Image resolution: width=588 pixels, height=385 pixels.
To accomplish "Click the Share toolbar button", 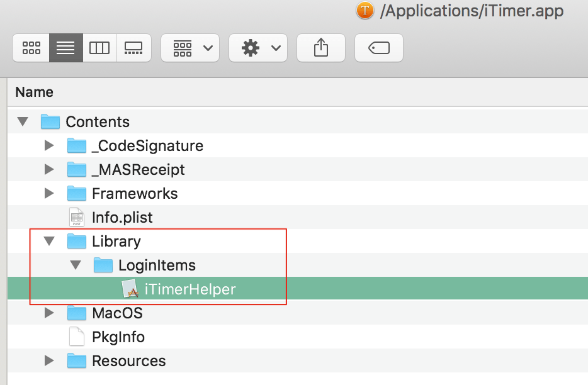I will [x=321, y=48].
